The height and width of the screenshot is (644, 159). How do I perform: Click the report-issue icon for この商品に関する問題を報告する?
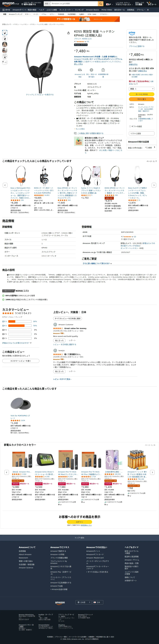75,133
